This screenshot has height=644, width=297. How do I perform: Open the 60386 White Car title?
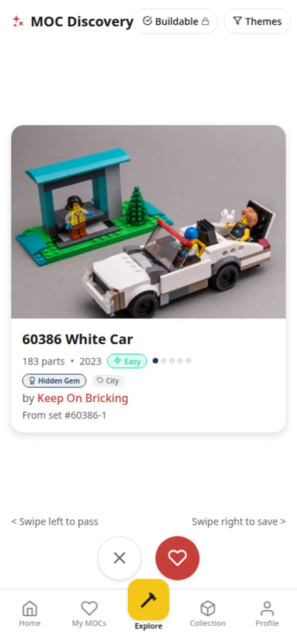click(78, 339)
